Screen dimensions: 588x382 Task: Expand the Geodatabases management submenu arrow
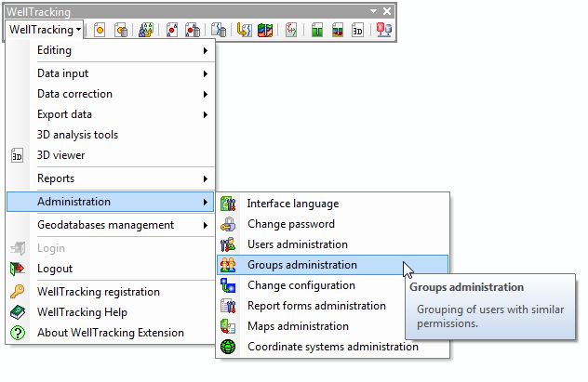coord(205,226)
